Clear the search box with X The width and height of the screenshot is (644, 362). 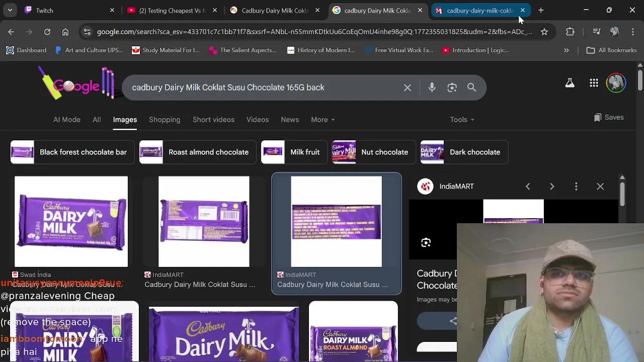(408, 87)
